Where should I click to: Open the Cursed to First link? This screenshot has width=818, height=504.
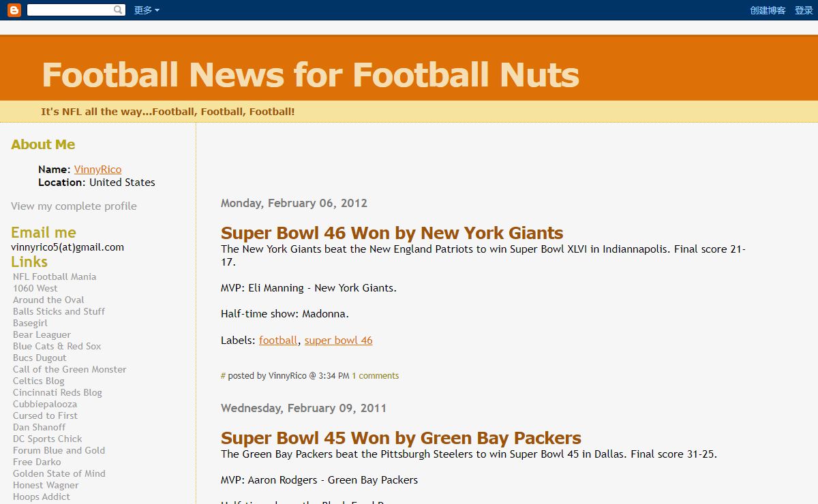45,415
